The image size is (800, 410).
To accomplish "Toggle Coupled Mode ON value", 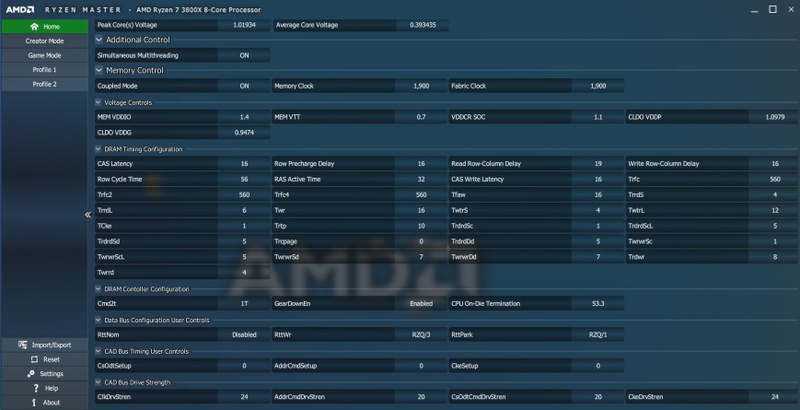I will coord(244,86).
